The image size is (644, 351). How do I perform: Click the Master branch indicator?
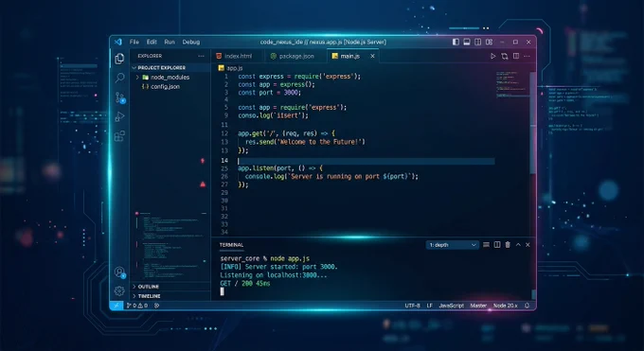(478, 306)
